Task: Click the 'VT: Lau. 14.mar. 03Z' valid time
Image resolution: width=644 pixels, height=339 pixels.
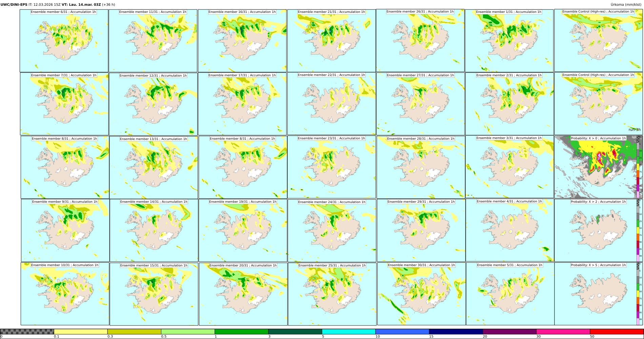Action: (81, 4)
